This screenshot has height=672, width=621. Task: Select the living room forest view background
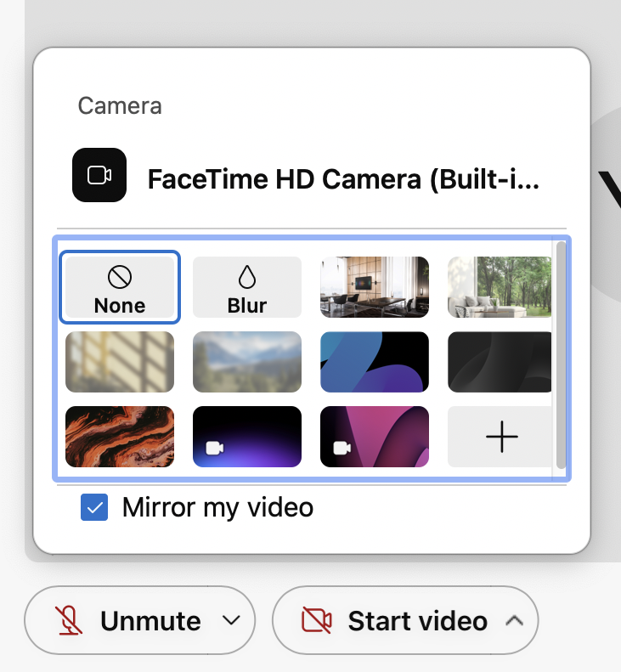coord(500,288)
